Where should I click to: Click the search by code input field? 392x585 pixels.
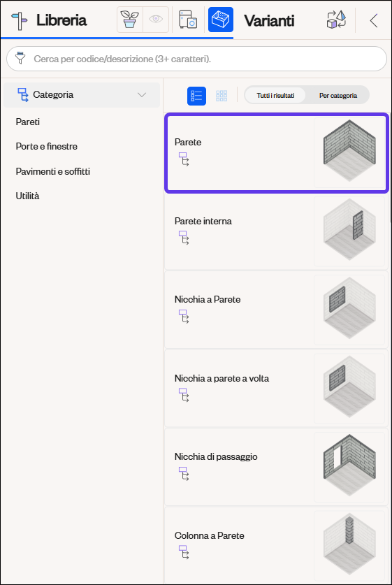196,59
